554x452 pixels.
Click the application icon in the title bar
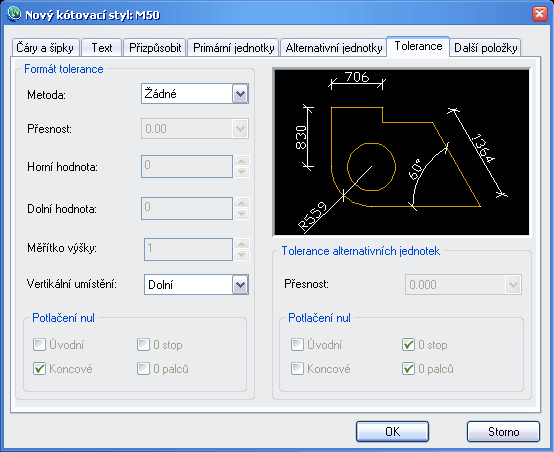tap(14, 14)
